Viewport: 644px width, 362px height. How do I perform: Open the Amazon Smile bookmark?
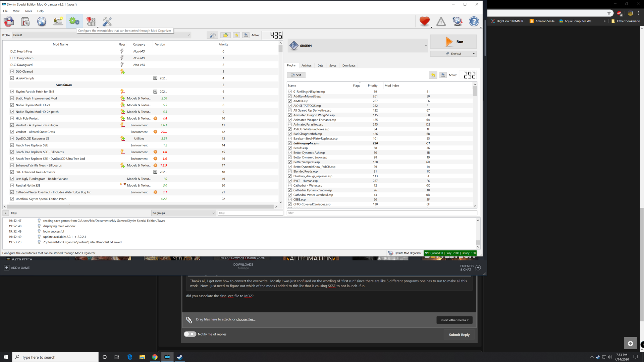542,21
